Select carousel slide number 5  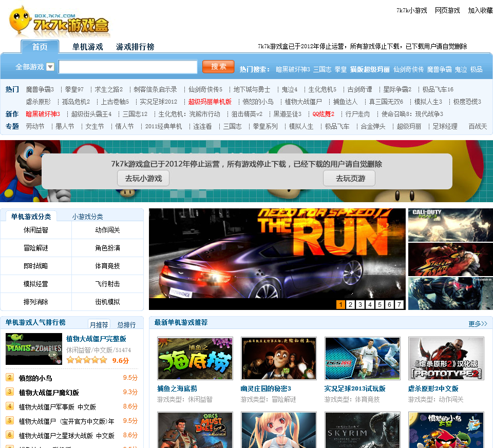[x=380, y=304]
